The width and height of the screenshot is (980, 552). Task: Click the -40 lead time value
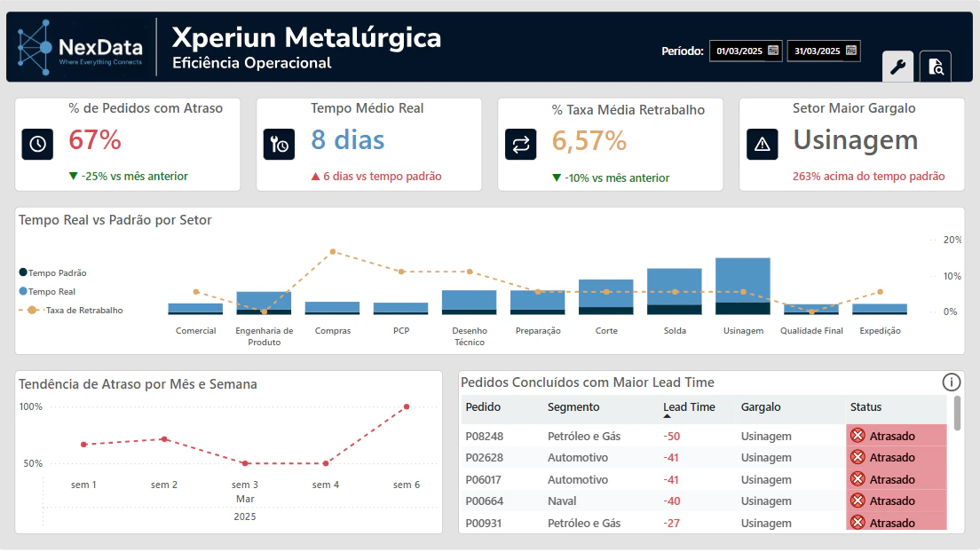[672, 501]
